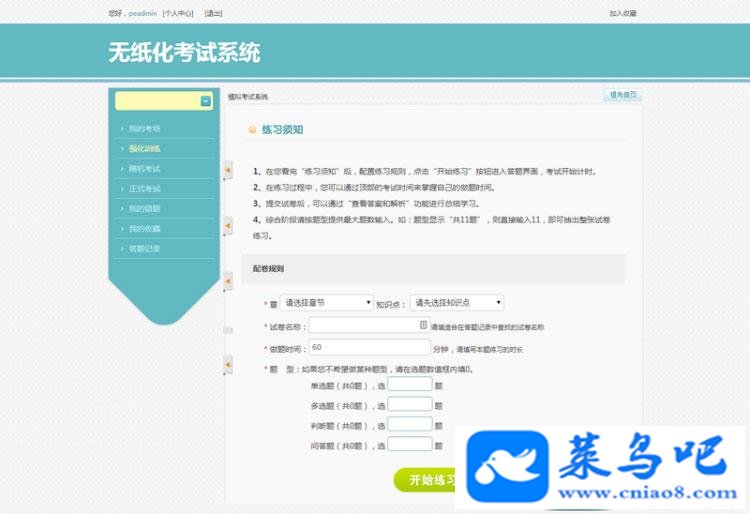Click the 问答题 question count field
The height and width of the screenshot is (514, 750).
coord(410,445)
